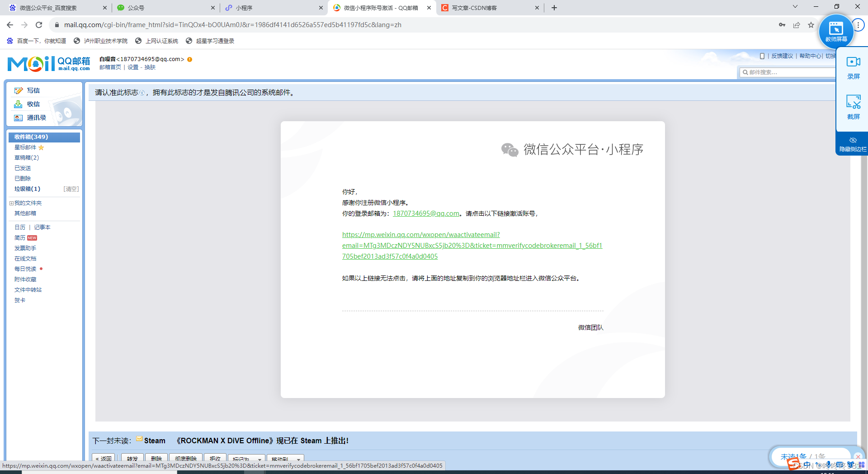Open the Chrome three-dot menu
868x474 pixels.
click(x=858, y=25)
